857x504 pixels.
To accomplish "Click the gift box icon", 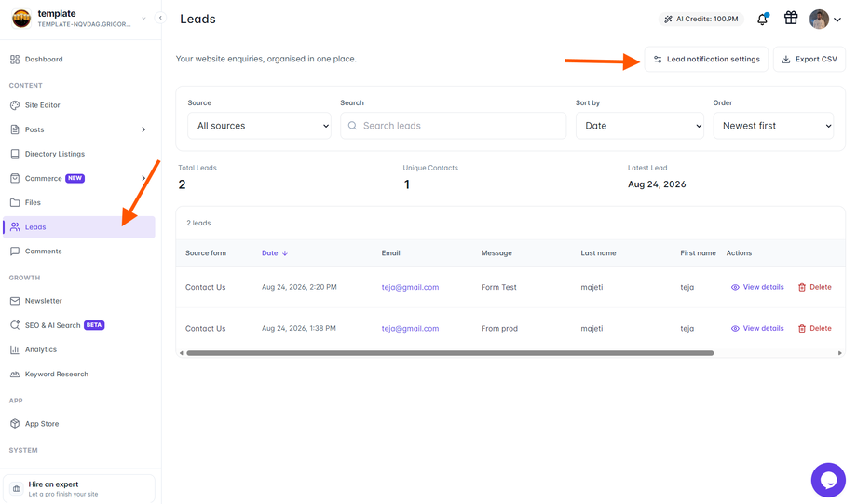I will pos(790,18).
